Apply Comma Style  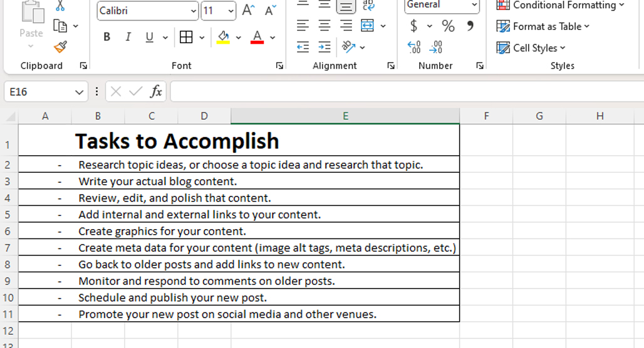point(470,26)
